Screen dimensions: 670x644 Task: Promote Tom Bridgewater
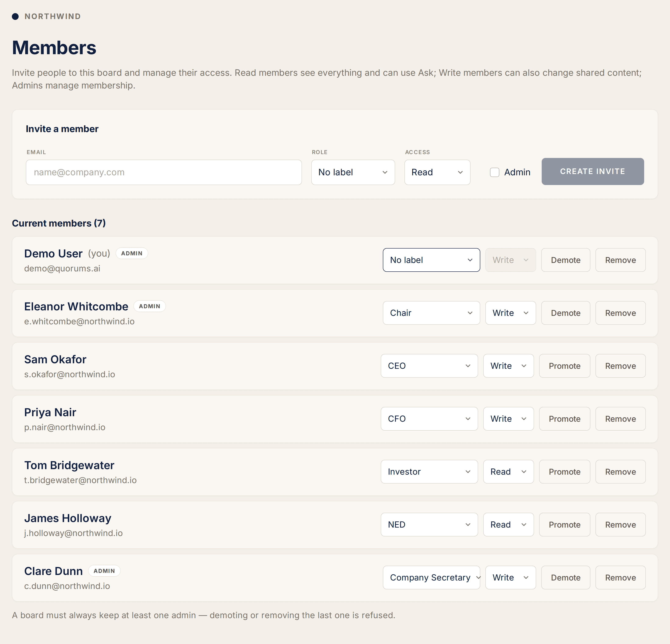point(565,472)
